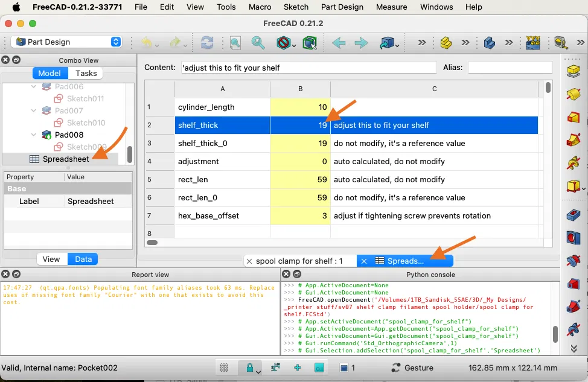Click the Groove tool icon
588x382 pixels.
pyautogui.click(x=574, y=261)
